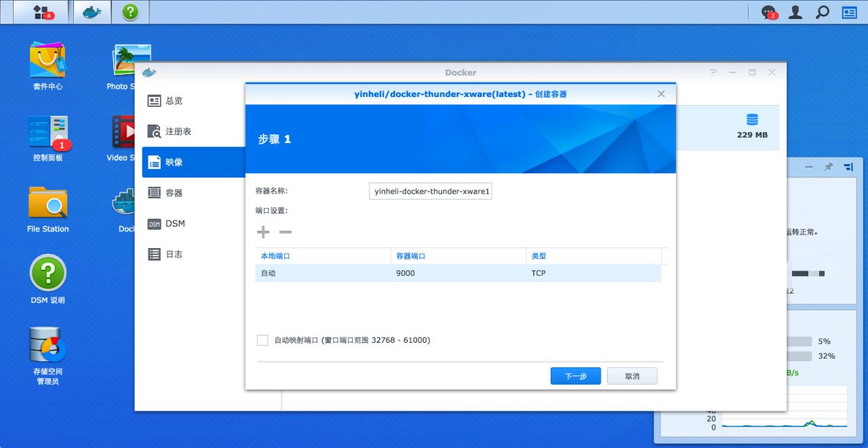Proceed with the 下一步 (Next) button

coord(575,375)
